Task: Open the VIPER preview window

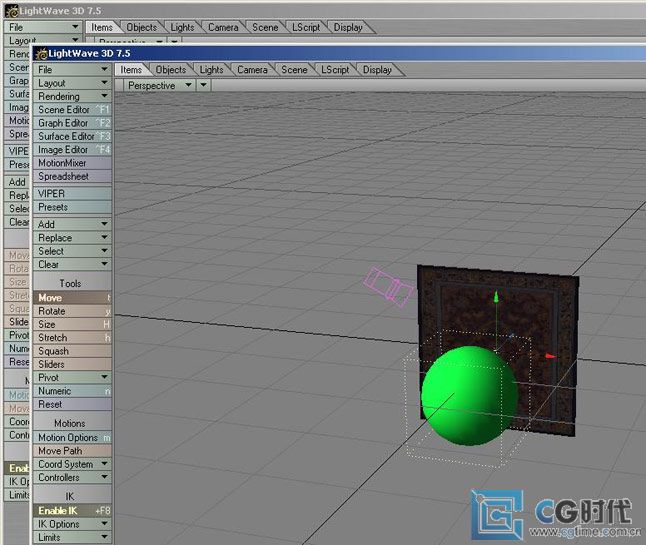Action: click(72, 194)
